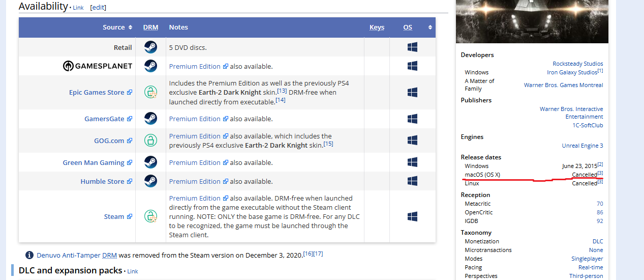The width and height of the screenshot is (644, 280).
Task: Open the Steam store link
Action: [118, 216]
